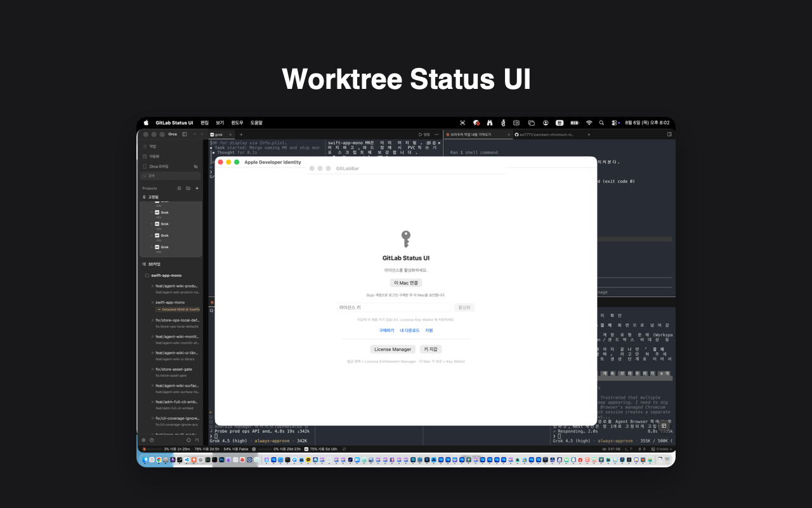Click the back arrow in Orca's toolbar
The image size is (812, 508).
[194, 134]
